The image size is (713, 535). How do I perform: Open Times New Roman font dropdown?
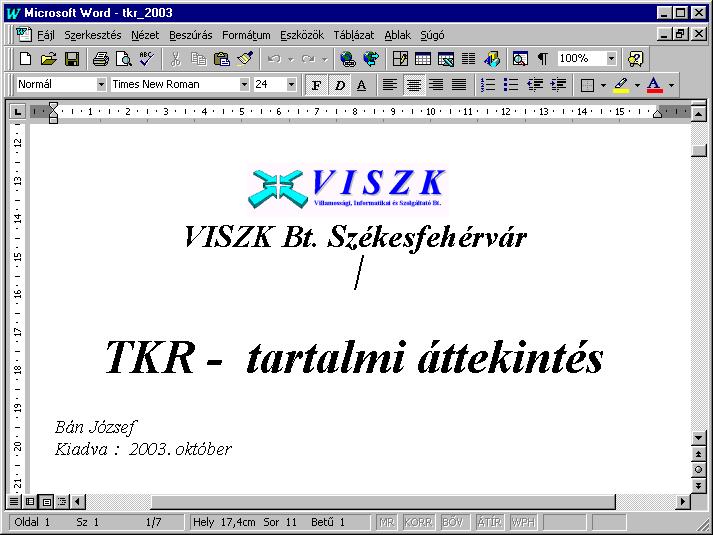pyautogui.click(x=244, y=85)
